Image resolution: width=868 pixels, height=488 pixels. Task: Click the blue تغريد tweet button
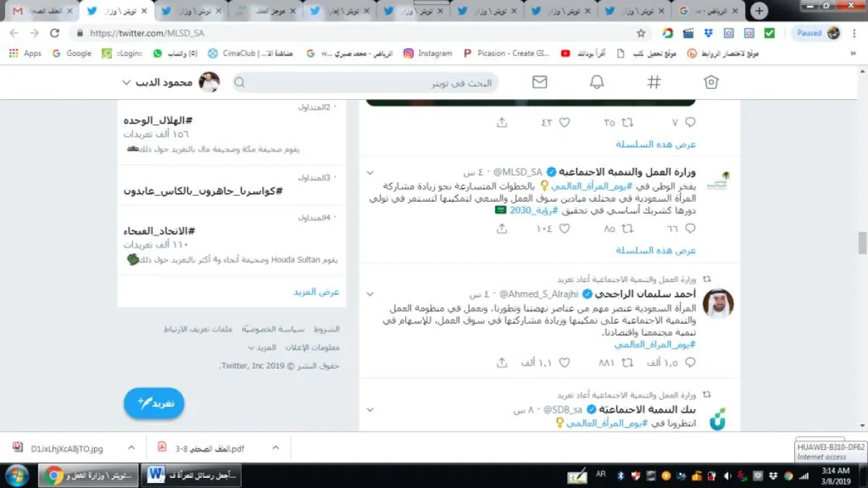tap(154, 403)
